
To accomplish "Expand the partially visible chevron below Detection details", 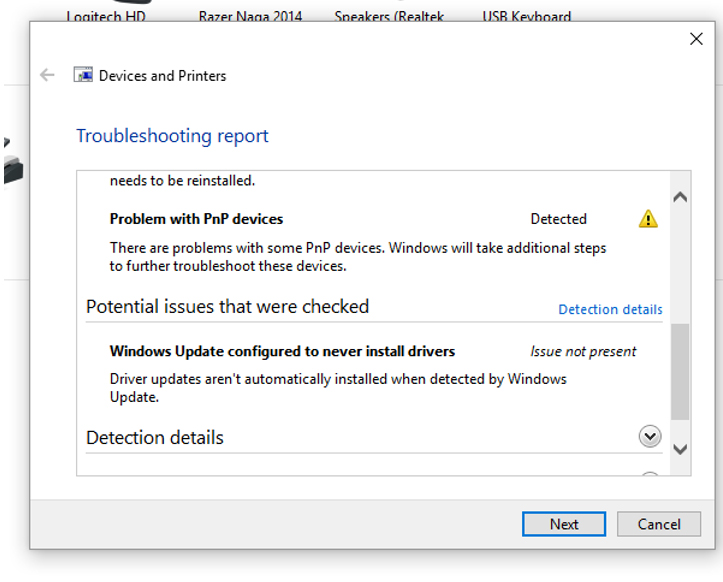I will pyautogui.click(x=650, y=474).
